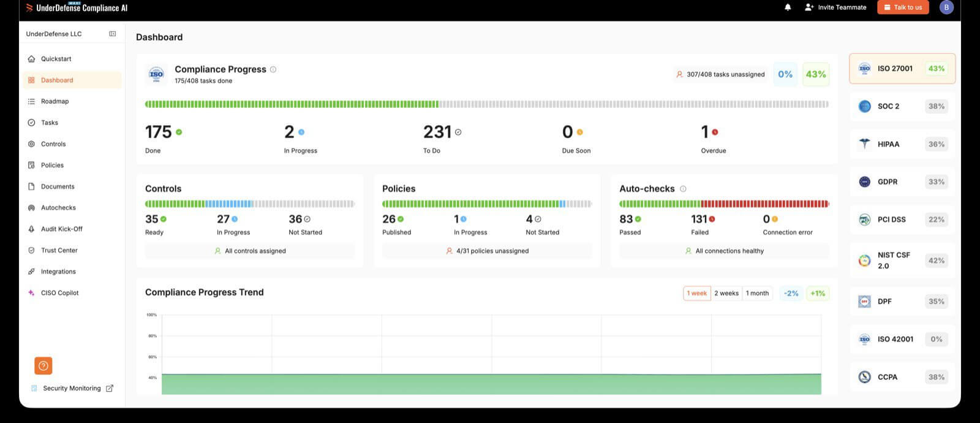This screenshot has height=423, width=980.
Task: Open the user avatar B menu
Action: tap(946, 7)
